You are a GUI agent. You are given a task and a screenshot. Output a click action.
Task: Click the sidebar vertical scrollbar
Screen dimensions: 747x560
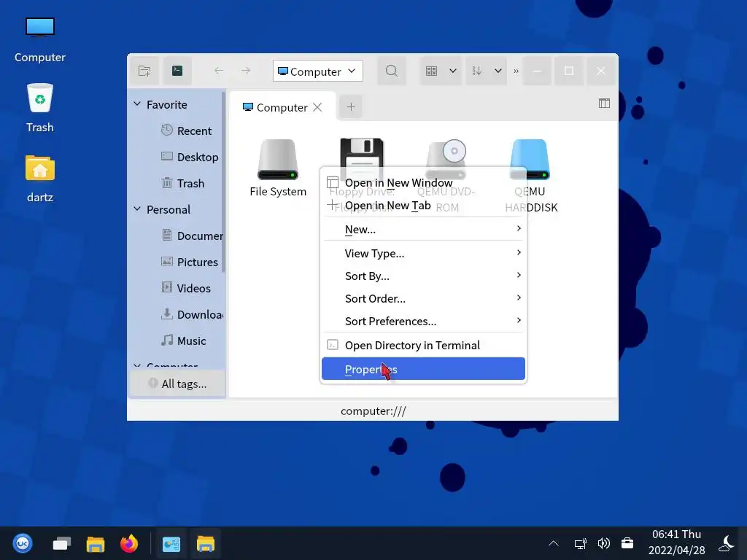pos(223,182)
